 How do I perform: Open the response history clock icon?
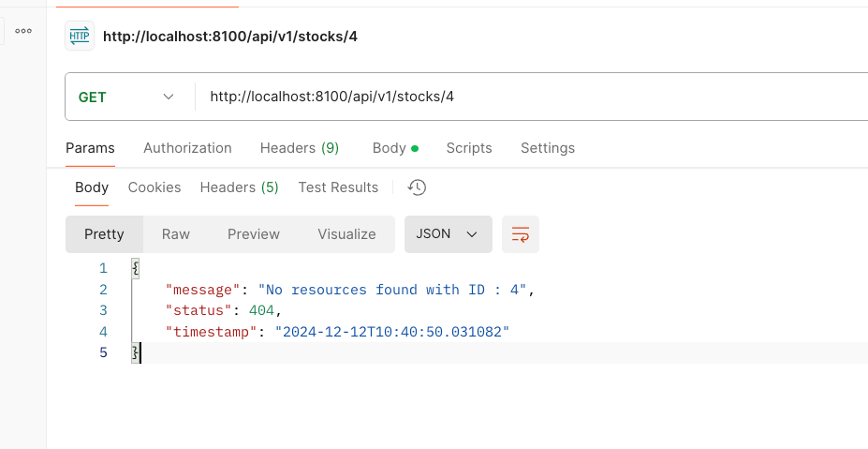pyautogui.click(x=417, y=187)
